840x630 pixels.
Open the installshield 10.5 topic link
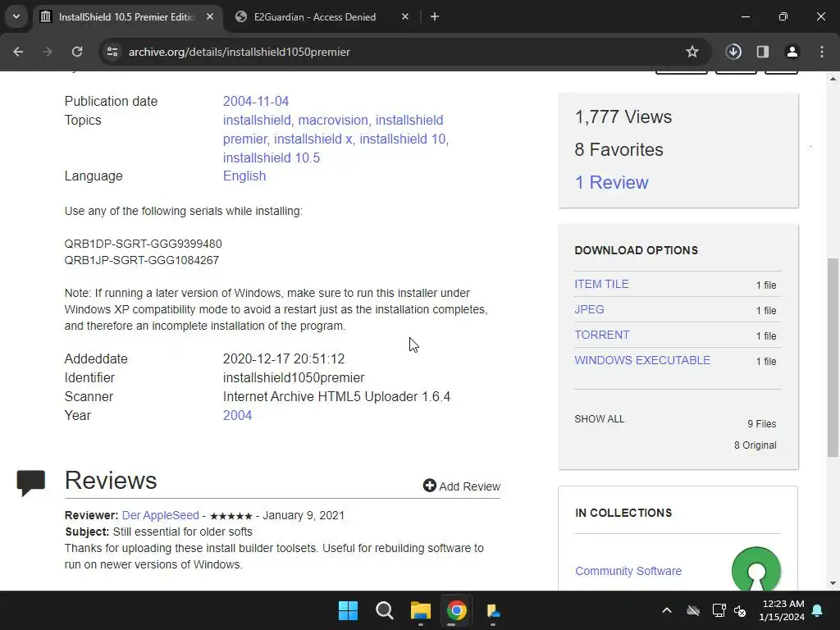(271, 157)
